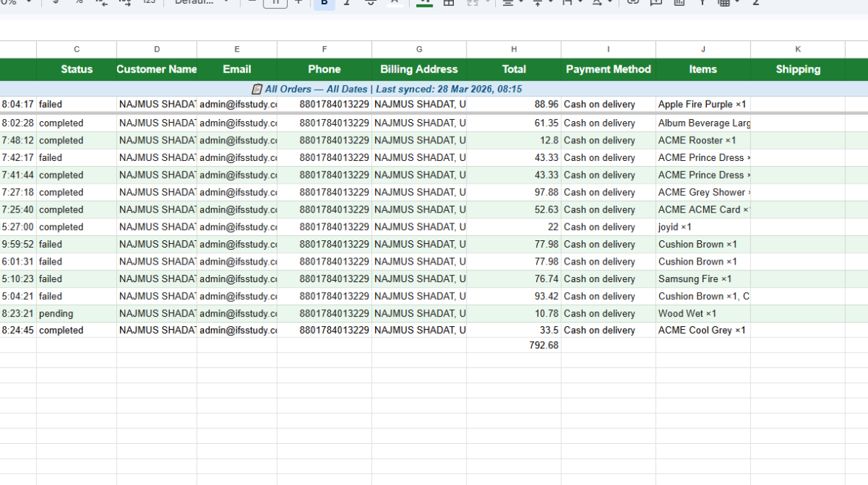Select the total cell 22
The width and height of the screenshot is (868, 485).
(x=513, y=227)
